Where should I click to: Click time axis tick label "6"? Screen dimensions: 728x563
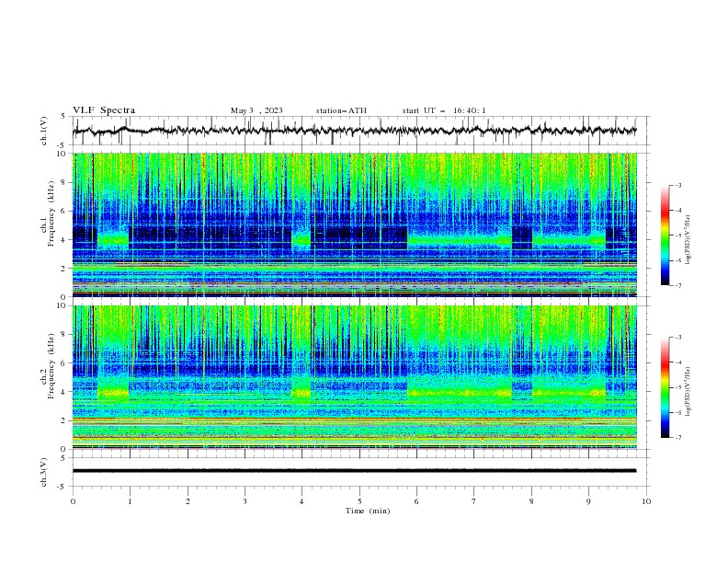click(x=416, y=501)
